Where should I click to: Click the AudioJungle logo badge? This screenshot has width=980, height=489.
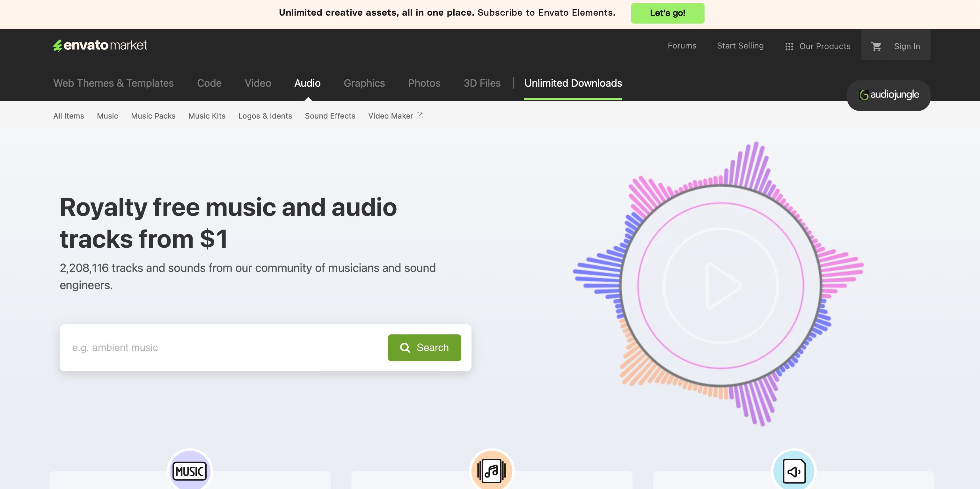[889, 95]
